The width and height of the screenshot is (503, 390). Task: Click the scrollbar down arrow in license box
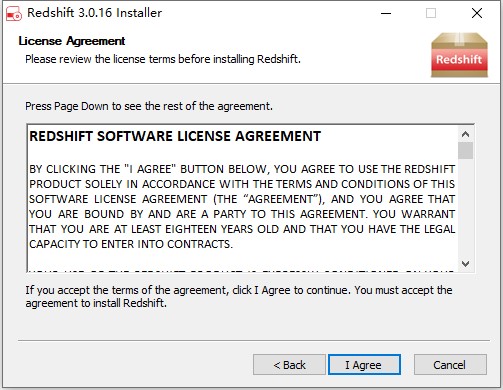pos(465,264)
